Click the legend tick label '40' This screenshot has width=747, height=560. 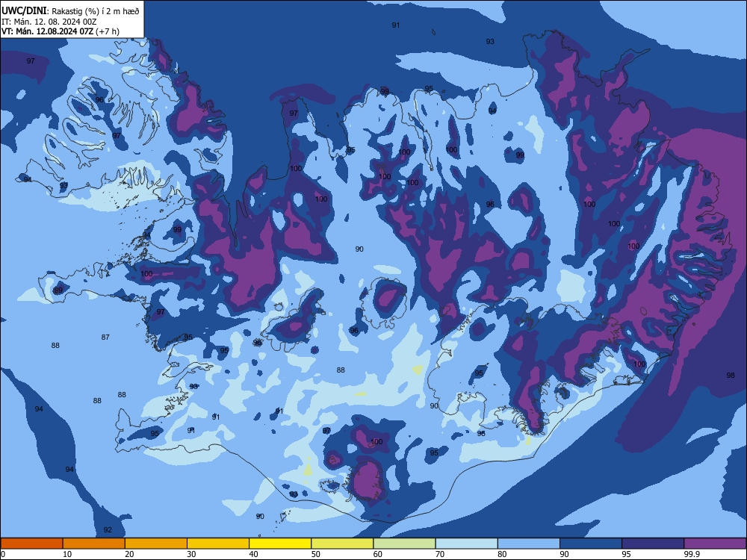click(x=253, y=554)
